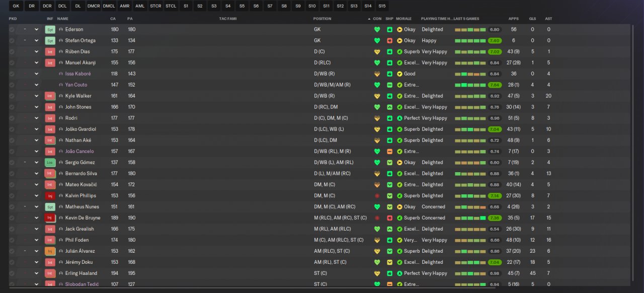
Task: Toggle Stefan Ortega's picked checkbox
Action: coord(12,40)
